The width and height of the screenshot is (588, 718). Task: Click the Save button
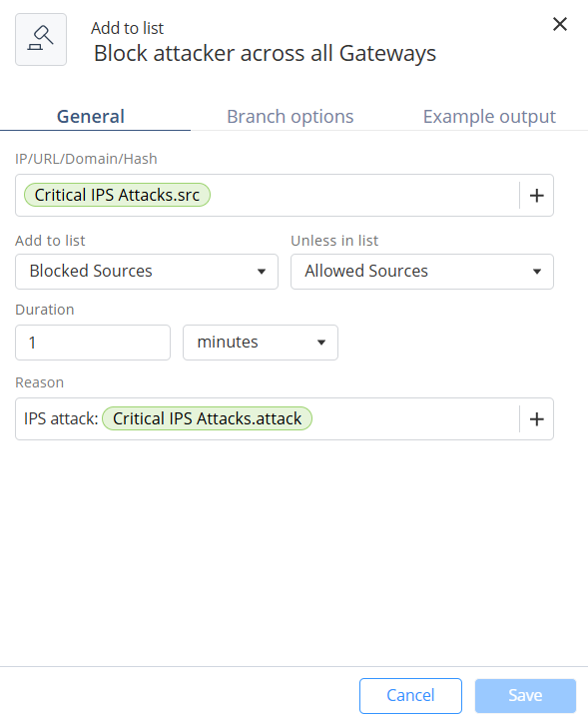[x=525, y=696]
